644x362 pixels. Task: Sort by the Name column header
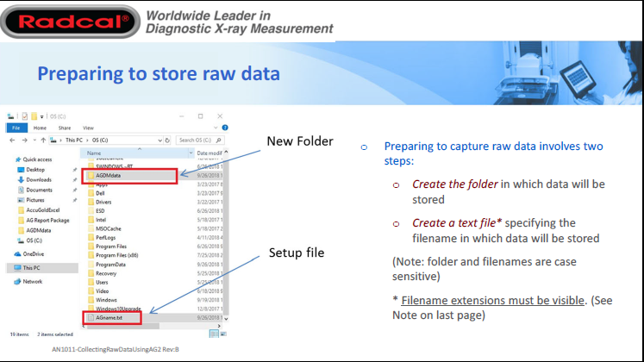(94, 153)
